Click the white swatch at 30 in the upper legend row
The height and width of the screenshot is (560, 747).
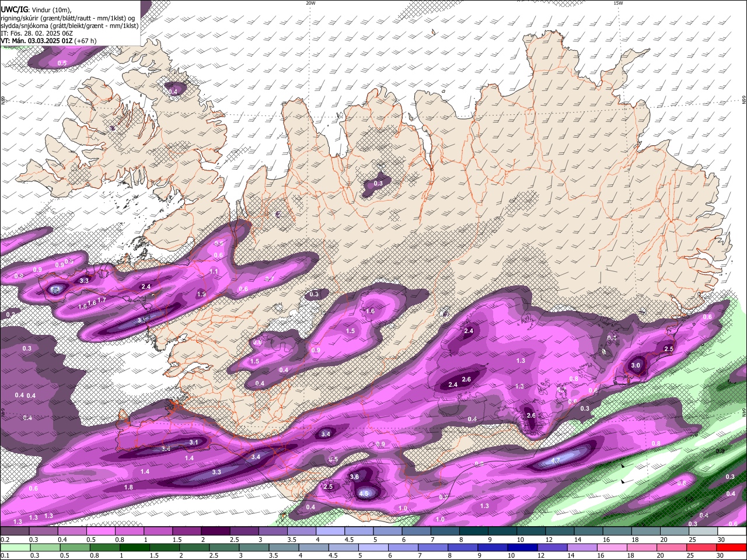click(x=731, y=531)
